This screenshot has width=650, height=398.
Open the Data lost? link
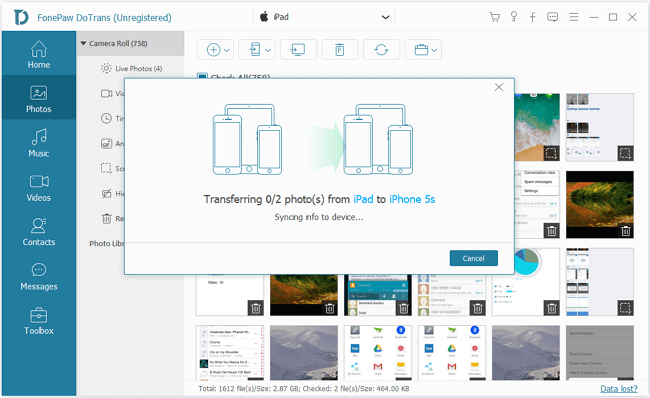[618, 388]
